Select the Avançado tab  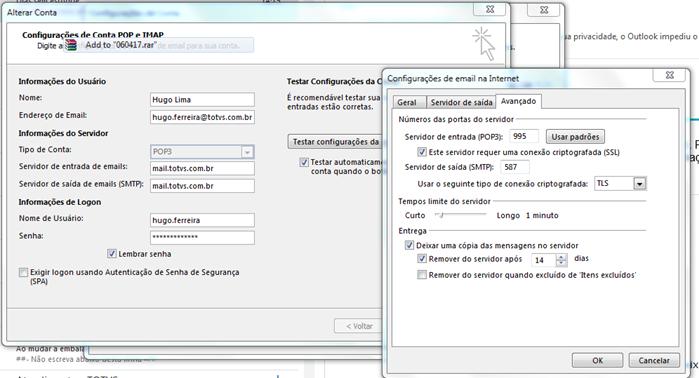pos(518,101)
